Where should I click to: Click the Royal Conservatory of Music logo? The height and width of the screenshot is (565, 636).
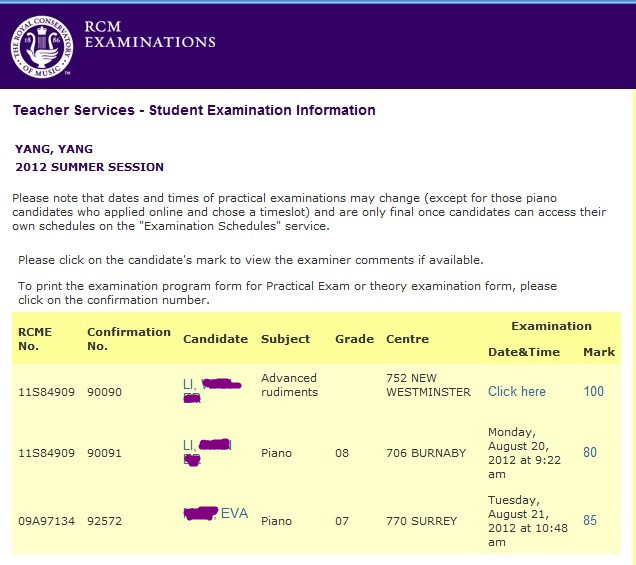tap(42, 47)
